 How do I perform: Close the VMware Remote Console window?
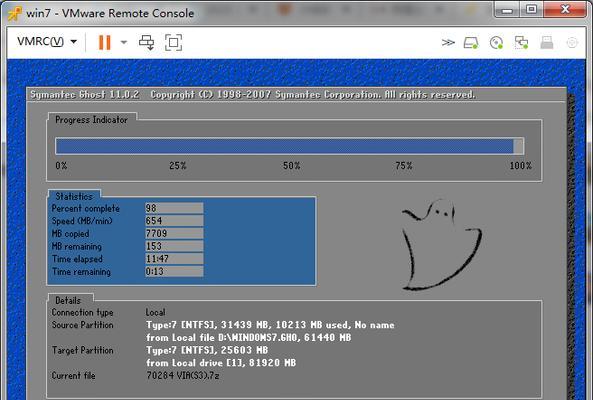[x=565, y=9]
